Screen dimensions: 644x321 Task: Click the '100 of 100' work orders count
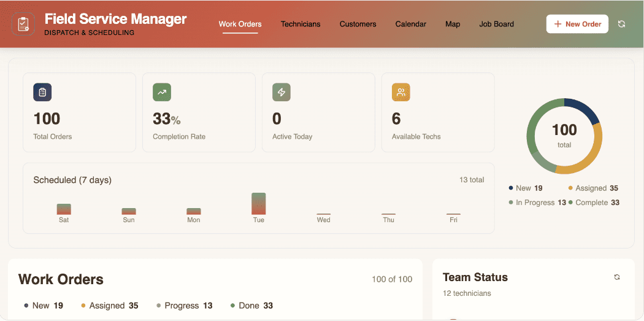(392, 279)
